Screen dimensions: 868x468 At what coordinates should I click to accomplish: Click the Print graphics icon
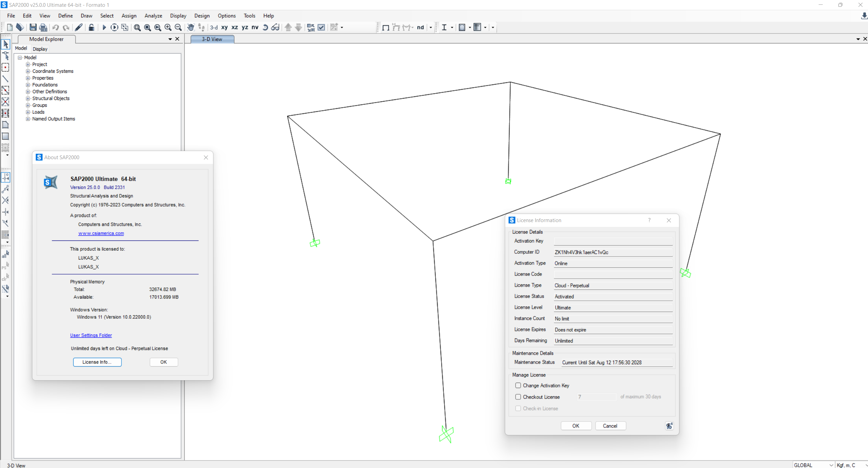(x=43, y=28)
